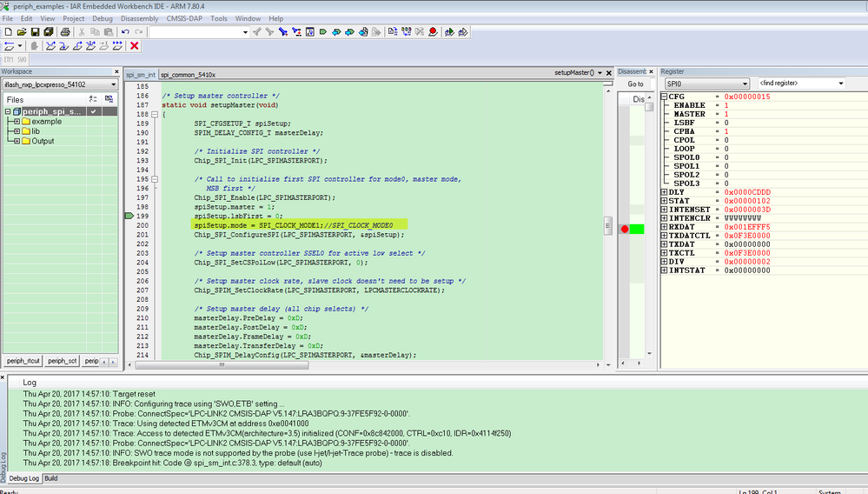Click the Undo arrow icon
This screenshot has height=494, width=868.
coord(125,32)
